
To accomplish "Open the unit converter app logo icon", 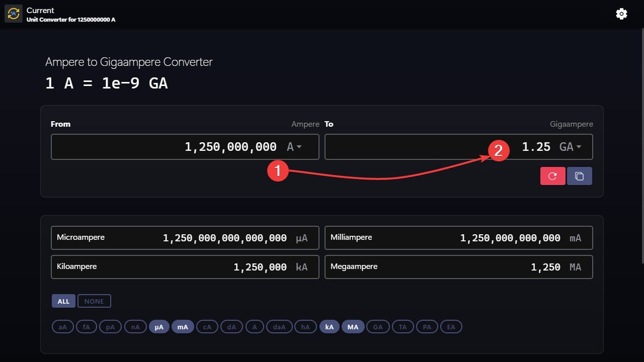I will 13,14.
